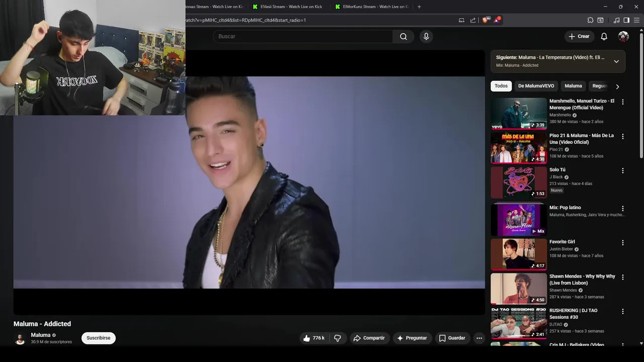
Task: Open Brave Rewards triangle icon
Action: point(497,20)
